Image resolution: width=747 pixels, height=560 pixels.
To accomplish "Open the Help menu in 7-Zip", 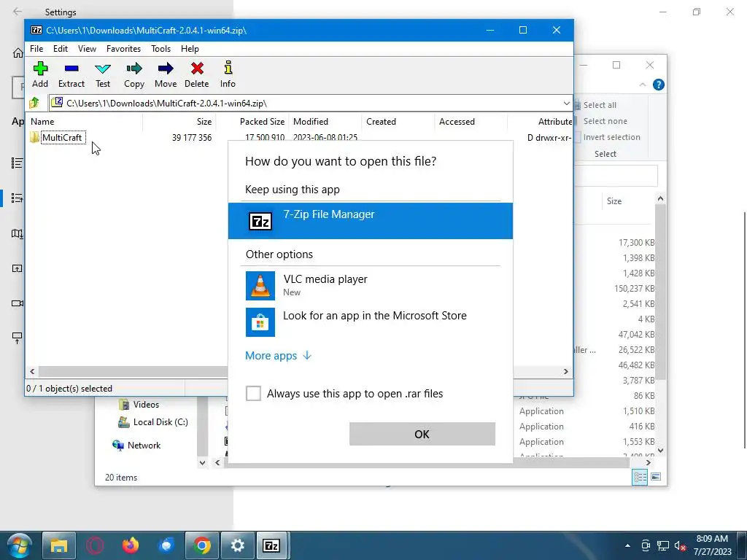I will click(190, 49).
